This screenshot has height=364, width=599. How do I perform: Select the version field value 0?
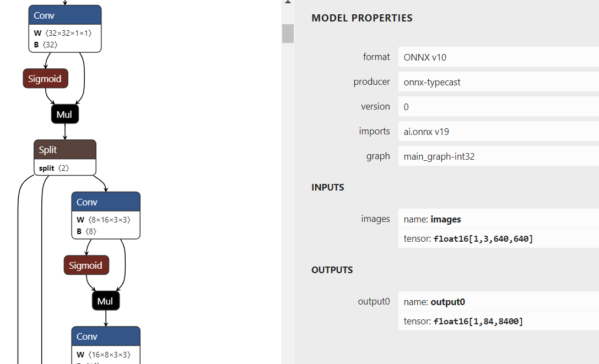pyautogui.click(x=498, y=107)
